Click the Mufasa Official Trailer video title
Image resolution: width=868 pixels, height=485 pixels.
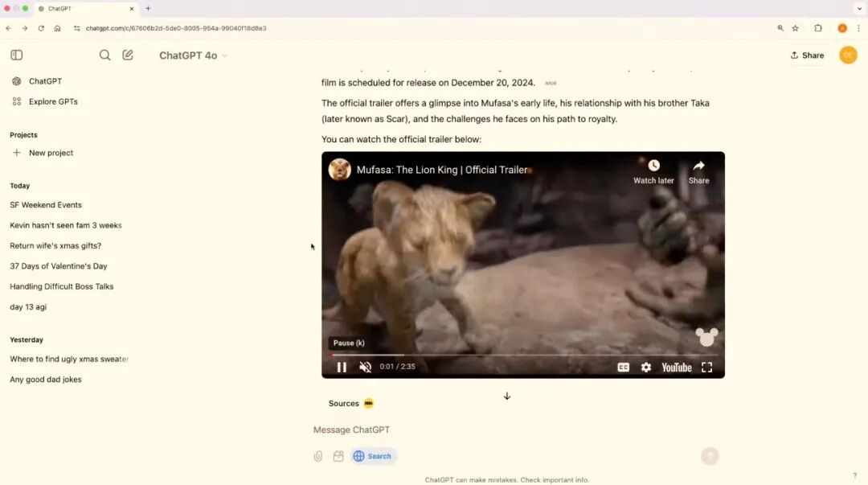click(442, 170)
